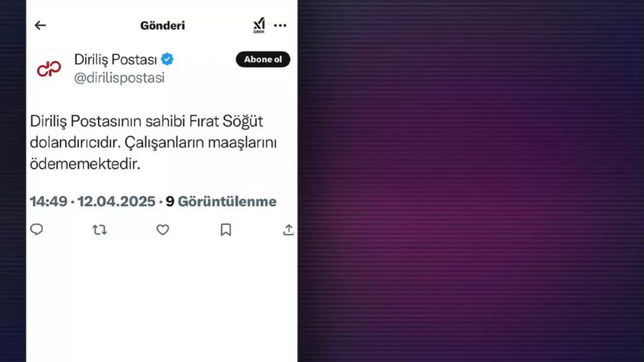This screenshot has width=644, height=362.
Task: Open the 9 Görüntülenme views detail
Action: click(220, 201)
